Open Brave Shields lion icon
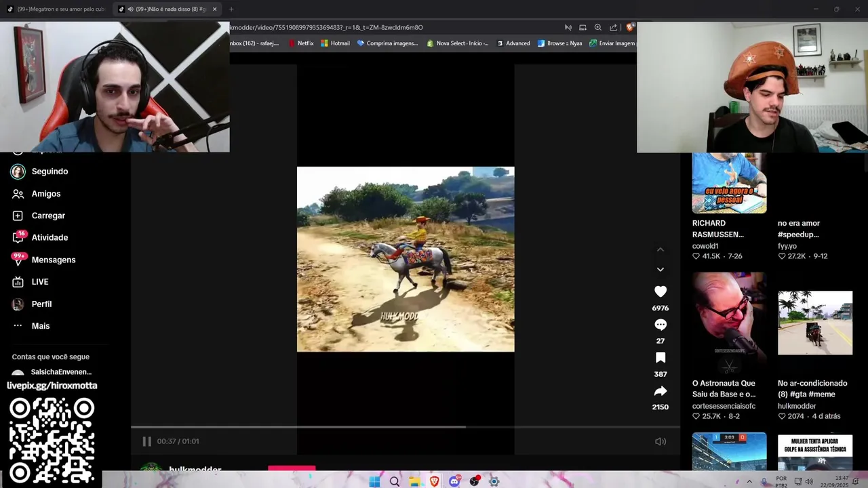Viewport: 868px width, 488px height. click(630, 28)
